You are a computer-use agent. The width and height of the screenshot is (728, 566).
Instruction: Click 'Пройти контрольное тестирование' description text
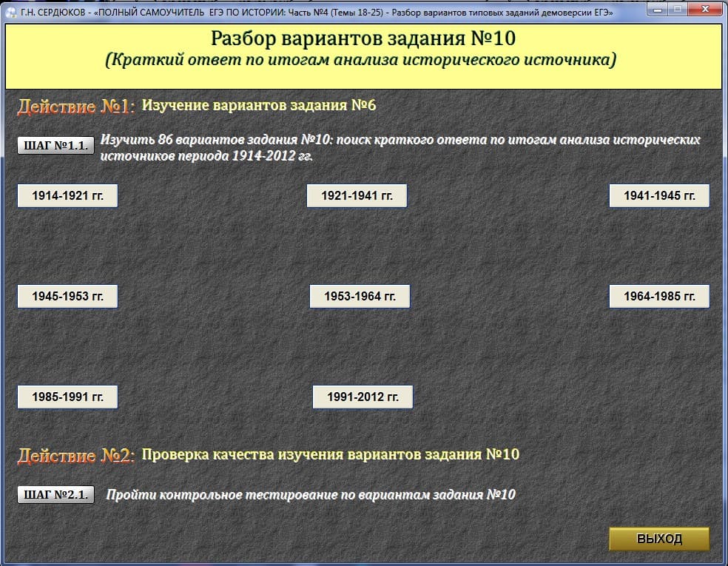tap(311, 495)
